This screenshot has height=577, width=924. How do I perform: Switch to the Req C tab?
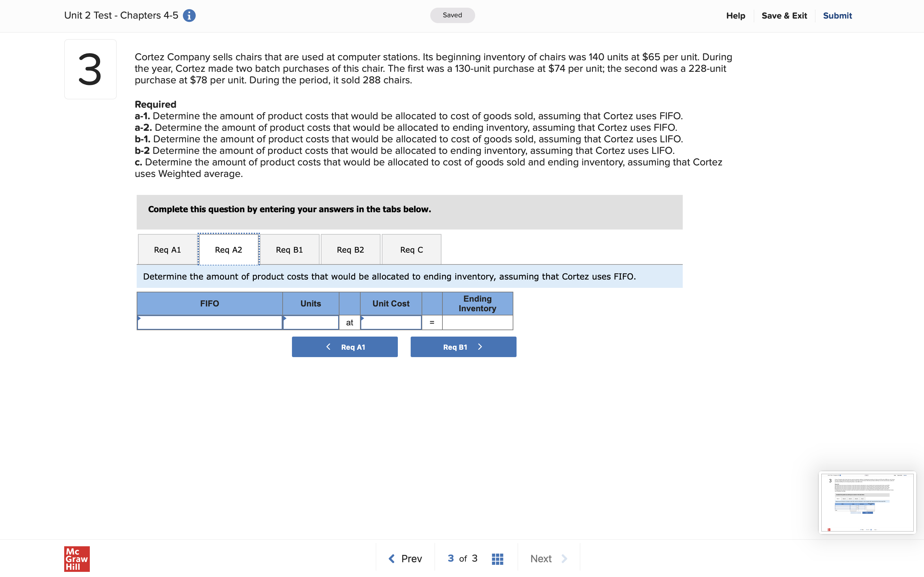[411, 250]
